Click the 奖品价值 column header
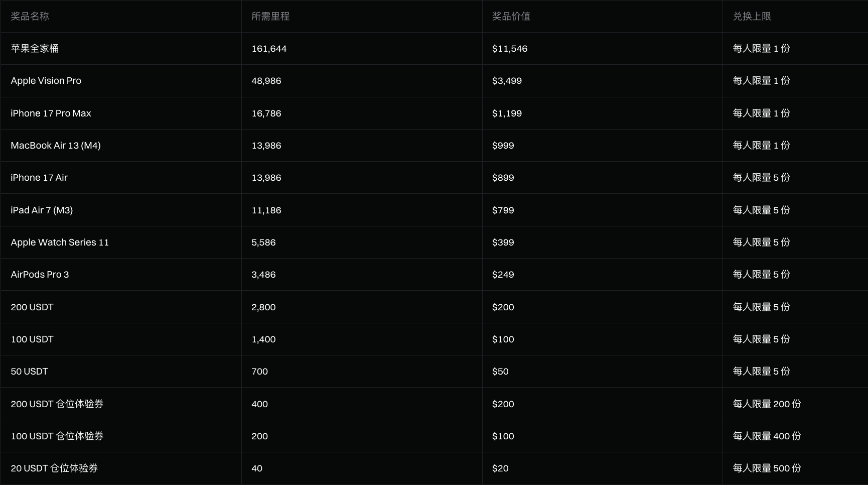Screen dimensions: 868x485 click(511, 17)
